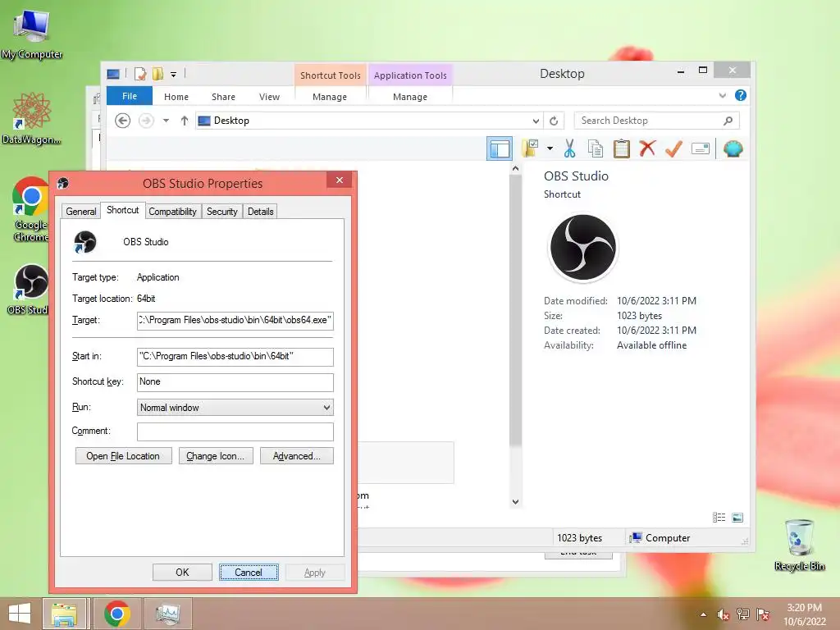This screenshot has width=840, height=630.
Task: Open dropdown arrow beside folder options icon
Action: click(x=550, y=148)
